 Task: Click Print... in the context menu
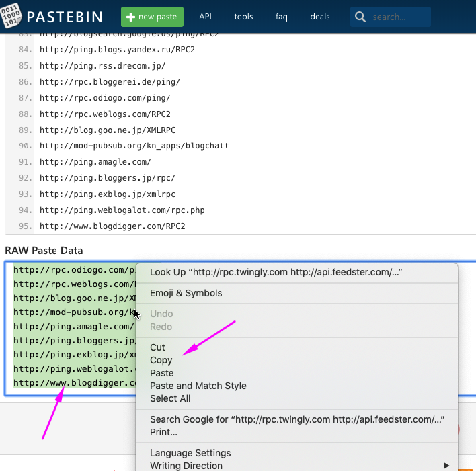coord(163,432)
